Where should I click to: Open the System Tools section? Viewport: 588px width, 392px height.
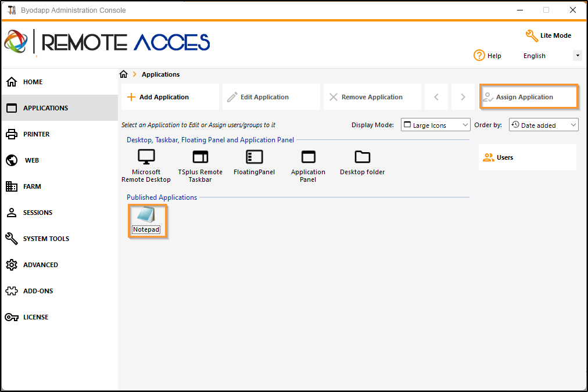click(x=60, y=239)
